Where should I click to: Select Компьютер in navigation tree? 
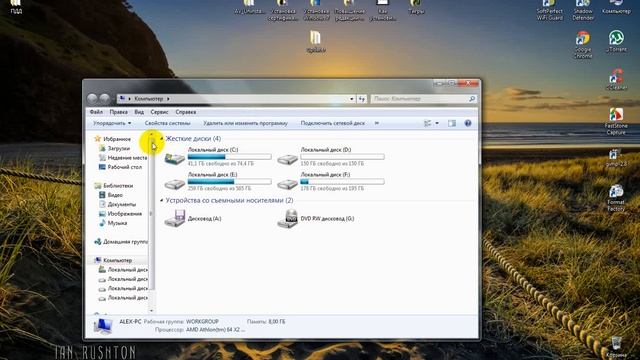[x=118, y=260]
